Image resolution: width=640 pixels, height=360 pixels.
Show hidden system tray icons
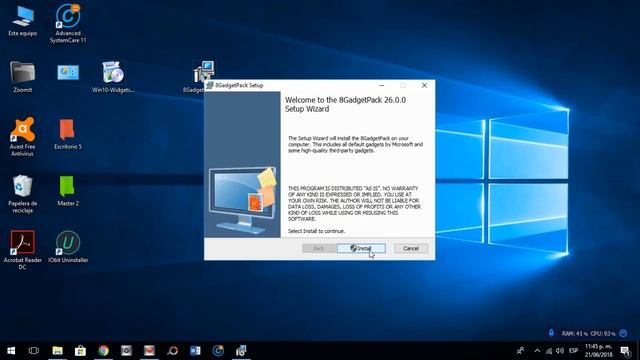(537, 351)
